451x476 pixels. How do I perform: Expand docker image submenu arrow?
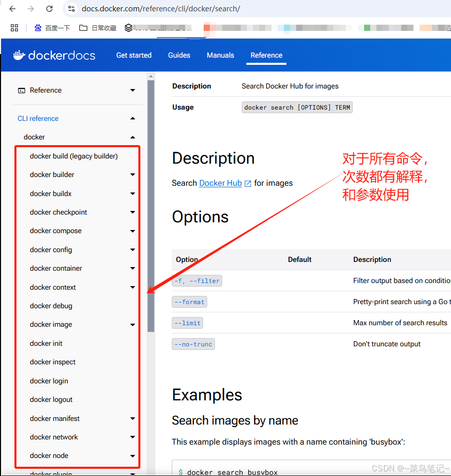133,325
